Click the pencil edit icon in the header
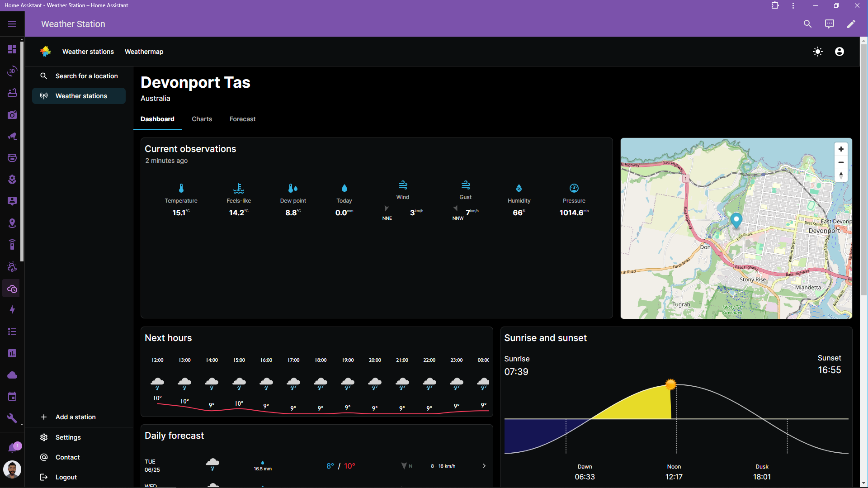 pyautogui.click(x=852, y=24)
